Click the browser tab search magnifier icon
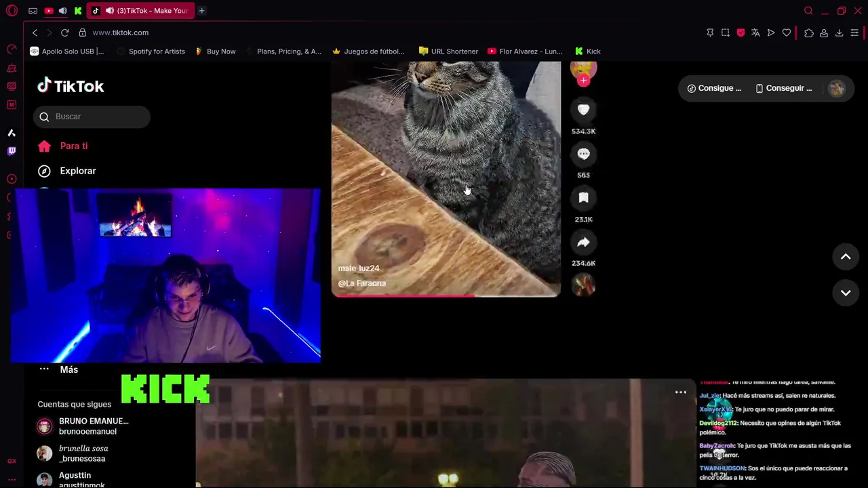 pyautogui.click(x=808, y=11)
